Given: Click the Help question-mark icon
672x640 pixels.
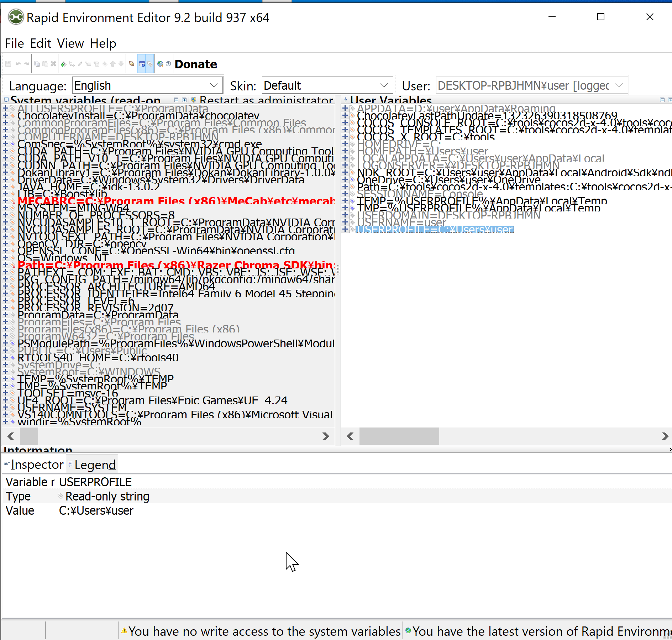Looking at the screenshot, I should 168,64.
